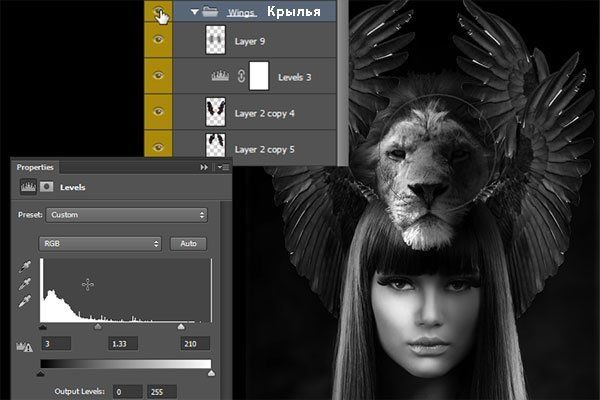Click the input highlights slider handle

[181, 327]
